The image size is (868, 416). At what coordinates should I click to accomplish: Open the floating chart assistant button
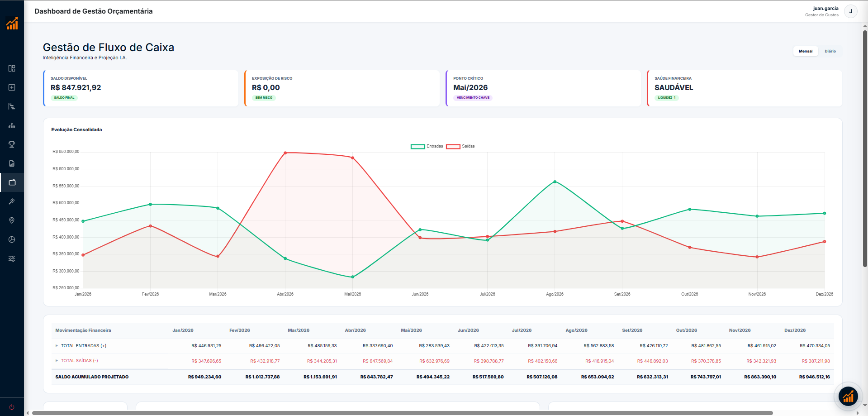848,397
